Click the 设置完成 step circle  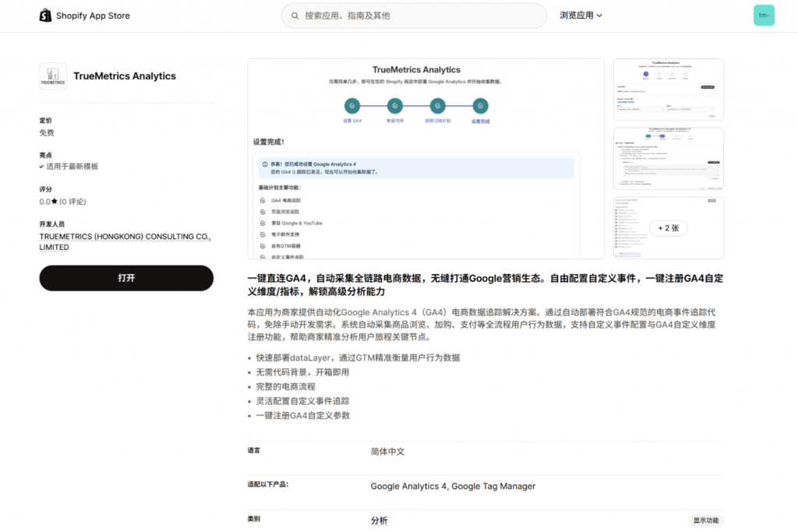click(x=480, y=106)
